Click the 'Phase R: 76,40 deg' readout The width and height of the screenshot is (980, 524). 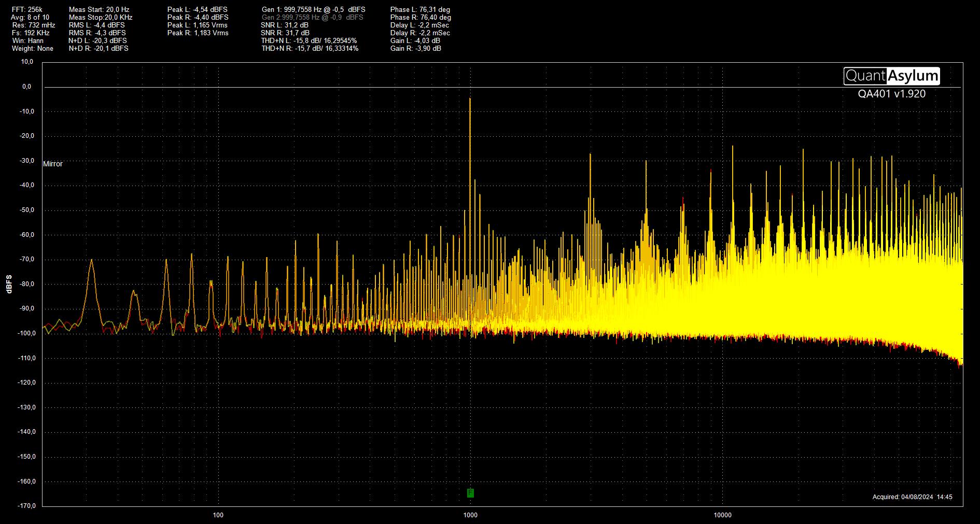tap(421, 17)
